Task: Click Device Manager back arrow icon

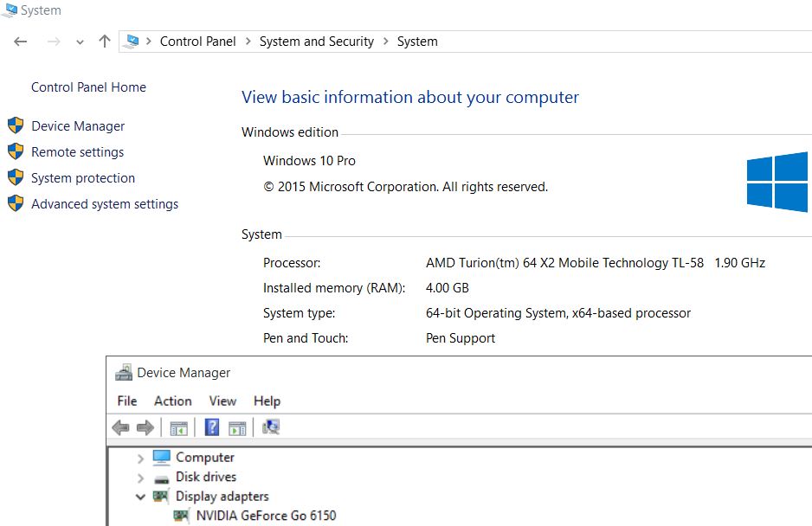Action: 121,427
